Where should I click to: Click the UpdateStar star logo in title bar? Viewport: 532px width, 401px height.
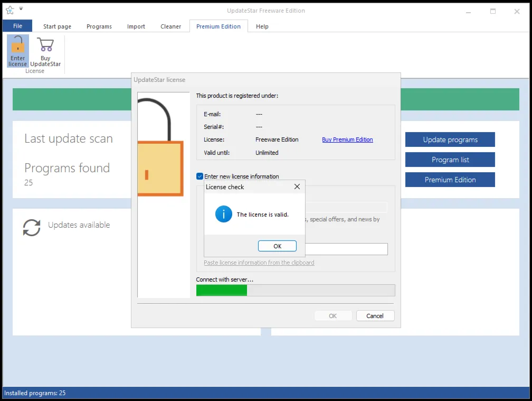[x=10, y=10]
